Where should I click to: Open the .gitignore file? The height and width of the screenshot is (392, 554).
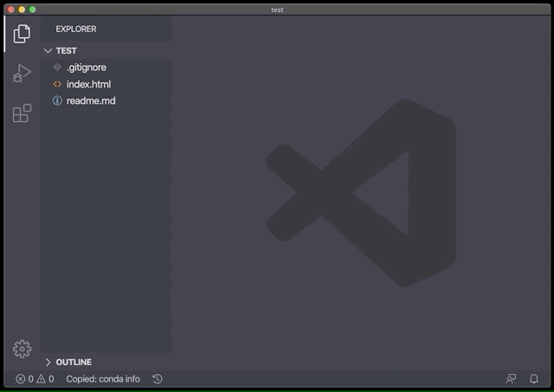tap(106, 67)
